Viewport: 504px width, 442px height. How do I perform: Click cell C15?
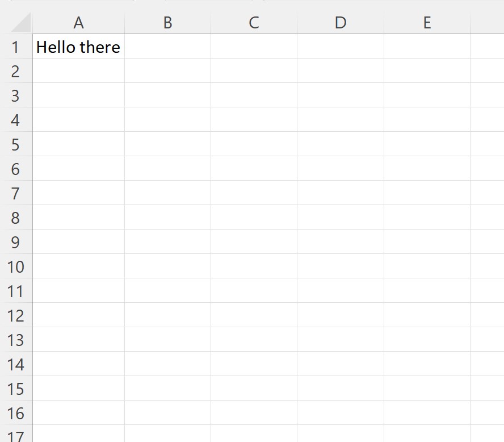click(x=254, y=389)
